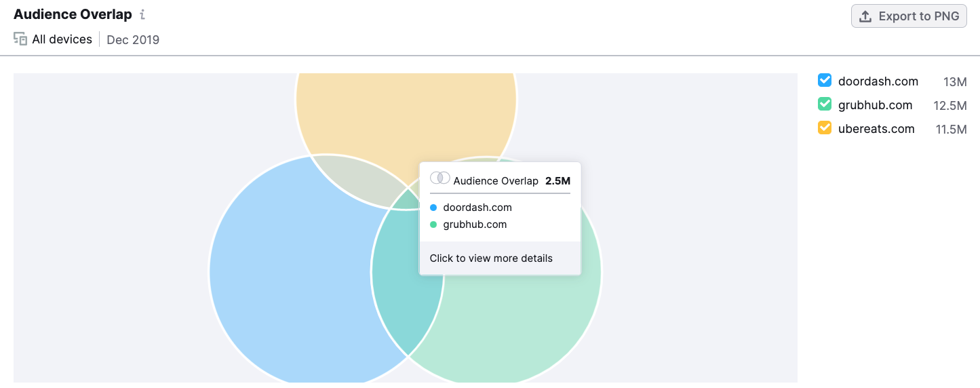Click the blue dot beside doordash.com in tooltip

point(433,208)
